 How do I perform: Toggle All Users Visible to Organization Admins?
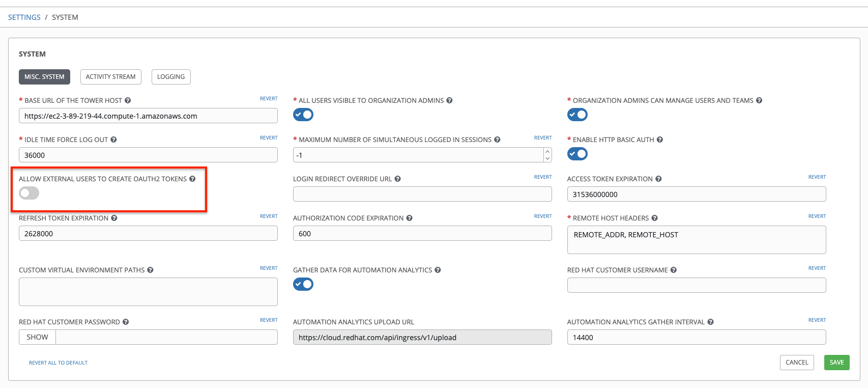303,115
